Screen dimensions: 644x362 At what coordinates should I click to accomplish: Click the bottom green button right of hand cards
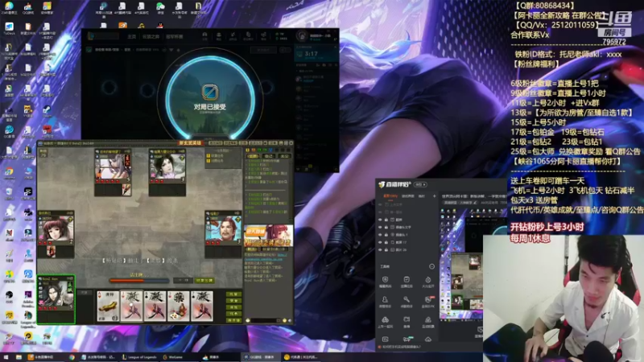click(234, 320)
